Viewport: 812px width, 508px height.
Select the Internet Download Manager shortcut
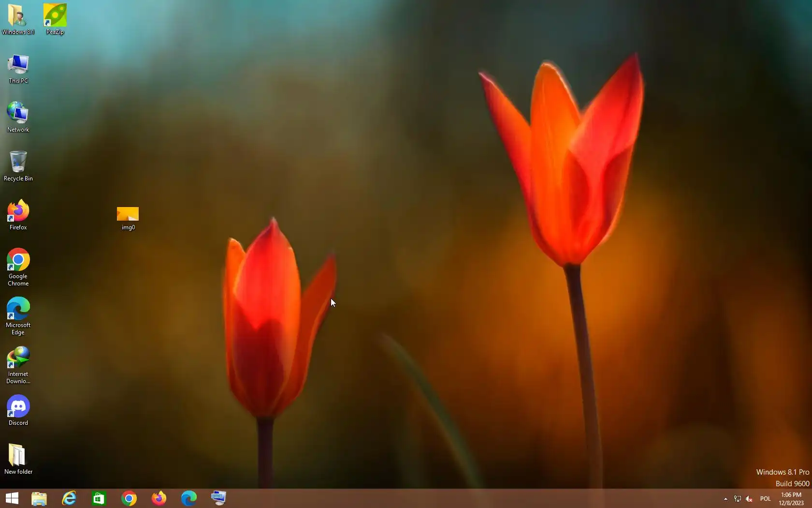(x=18, y=365)
